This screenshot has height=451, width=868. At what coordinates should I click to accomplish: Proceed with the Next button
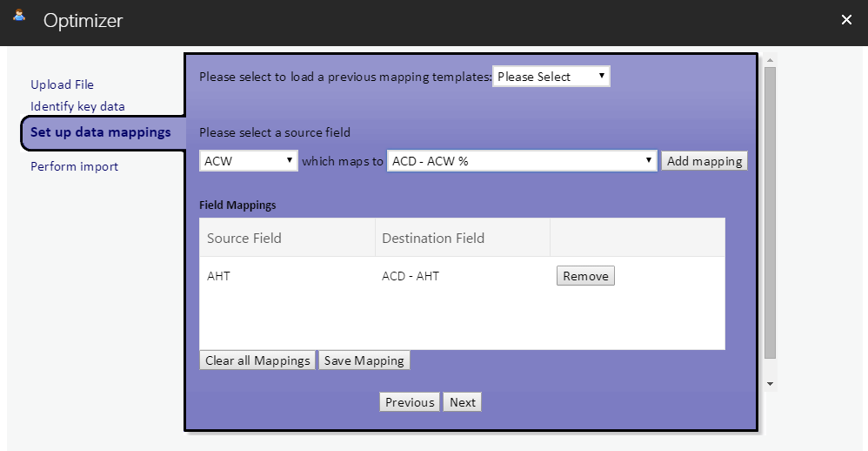pos(462,402)
